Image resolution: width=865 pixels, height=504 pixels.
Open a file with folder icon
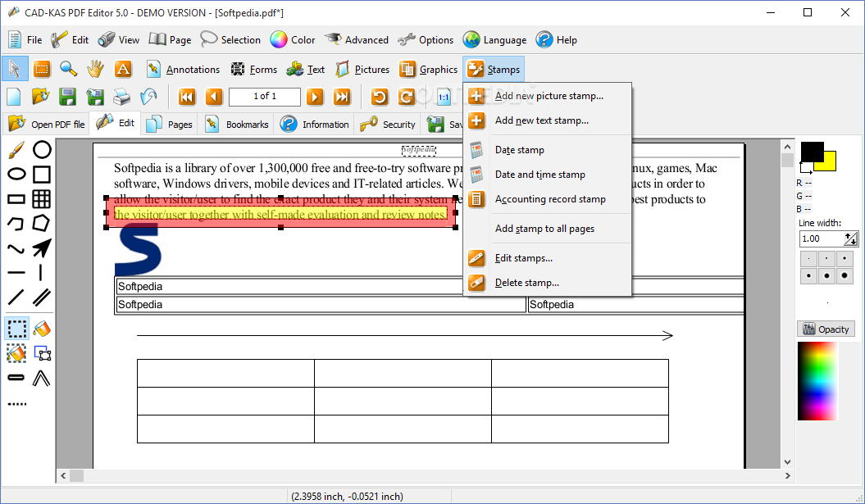pyautogui.click(x=40, y=97)
